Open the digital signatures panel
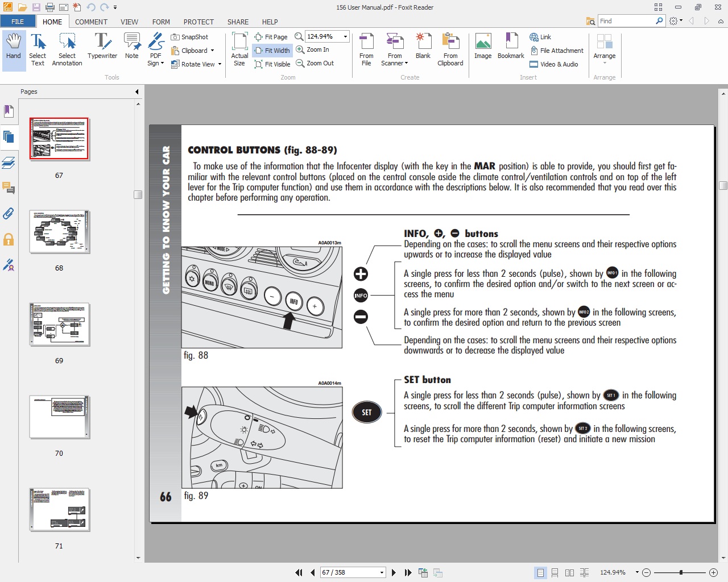 coord(9,265)
